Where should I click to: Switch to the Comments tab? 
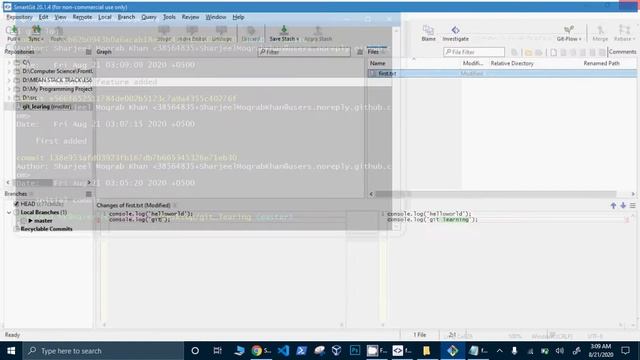622,52
